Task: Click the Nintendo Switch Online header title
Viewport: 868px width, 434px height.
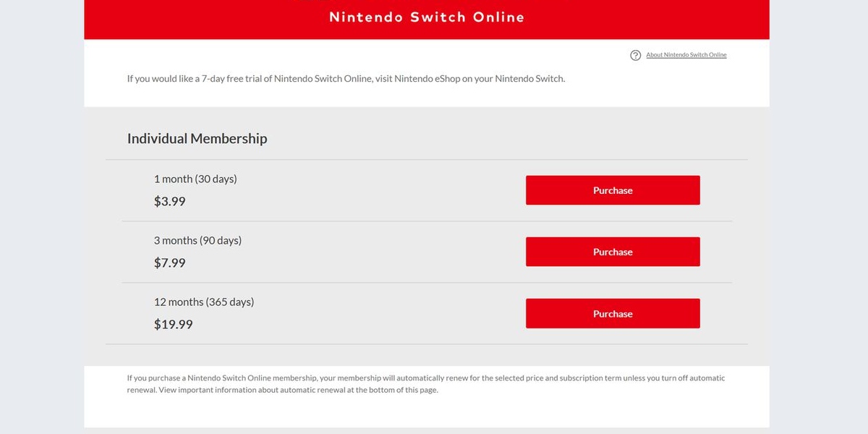Action: (x=426, y=17)
